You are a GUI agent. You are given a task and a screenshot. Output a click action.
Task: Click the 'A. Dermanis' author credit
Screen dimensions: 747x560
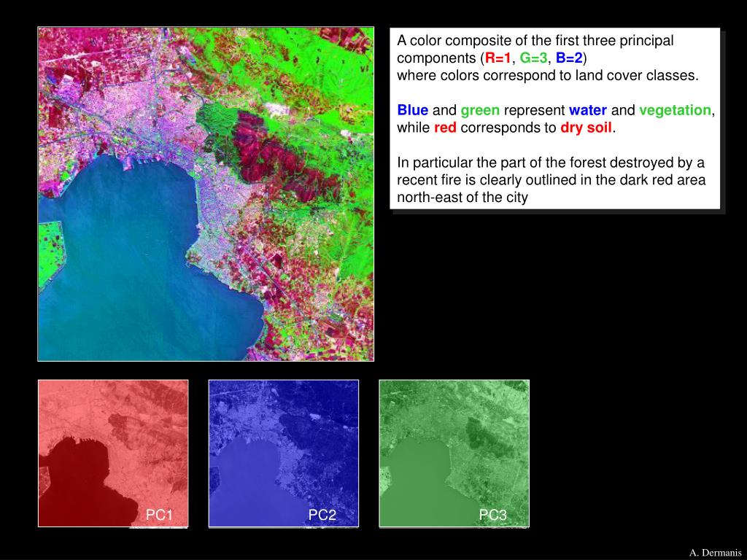715,553
